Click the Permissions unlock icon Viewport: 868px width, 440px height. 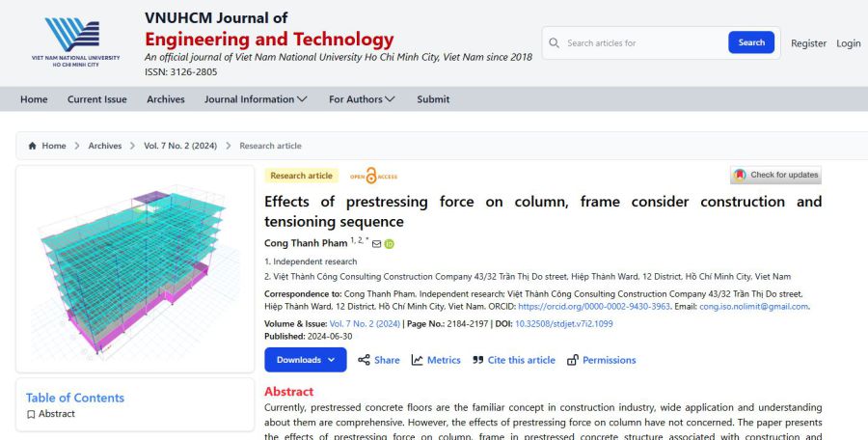point(572,360)
